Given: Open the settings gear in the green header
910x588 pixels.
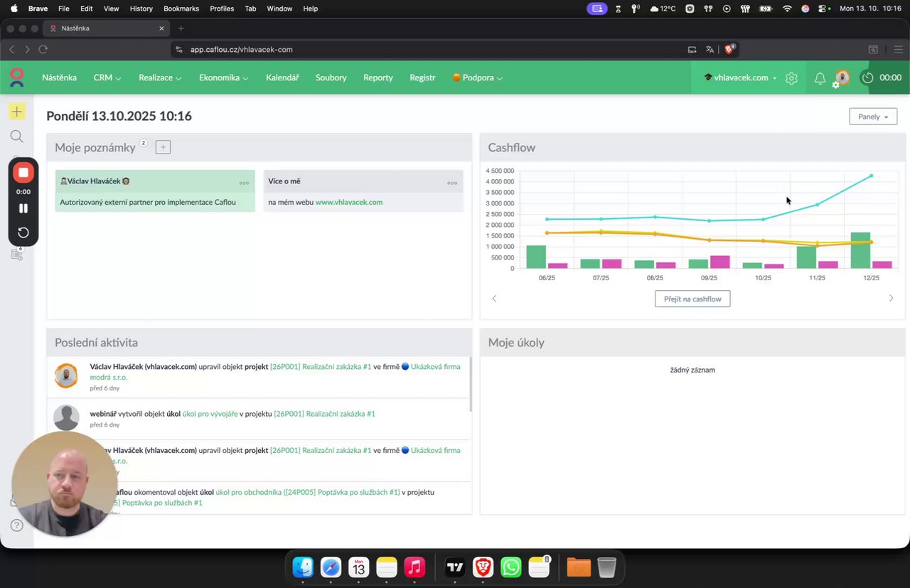Looking at the screenshot, I should [791, 78].
